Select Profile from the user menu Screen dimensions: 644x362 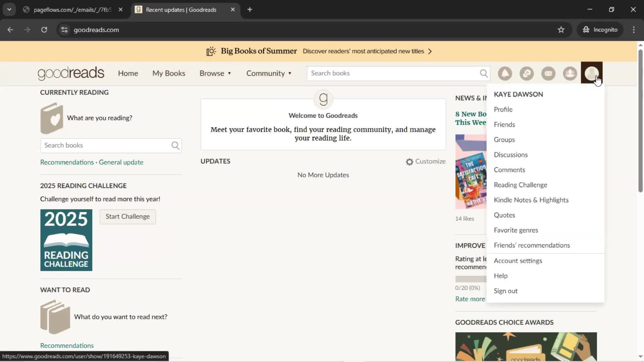503,110
